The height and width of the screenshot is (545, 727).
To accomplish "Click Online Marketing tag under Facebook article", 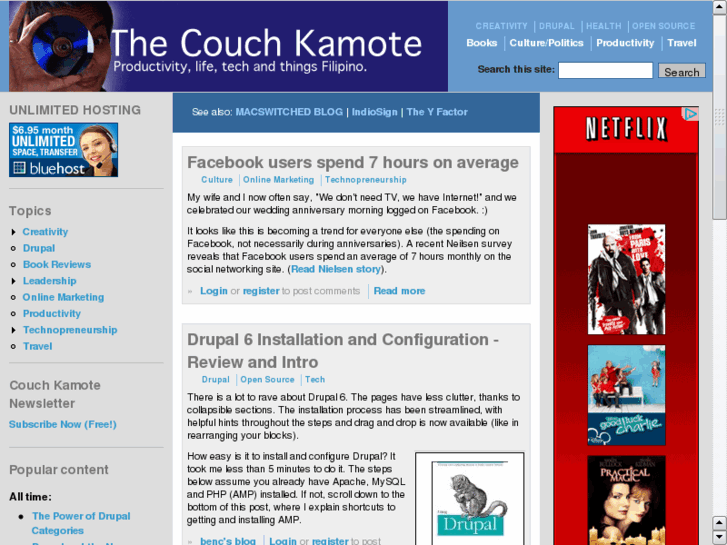I will 278,180.
